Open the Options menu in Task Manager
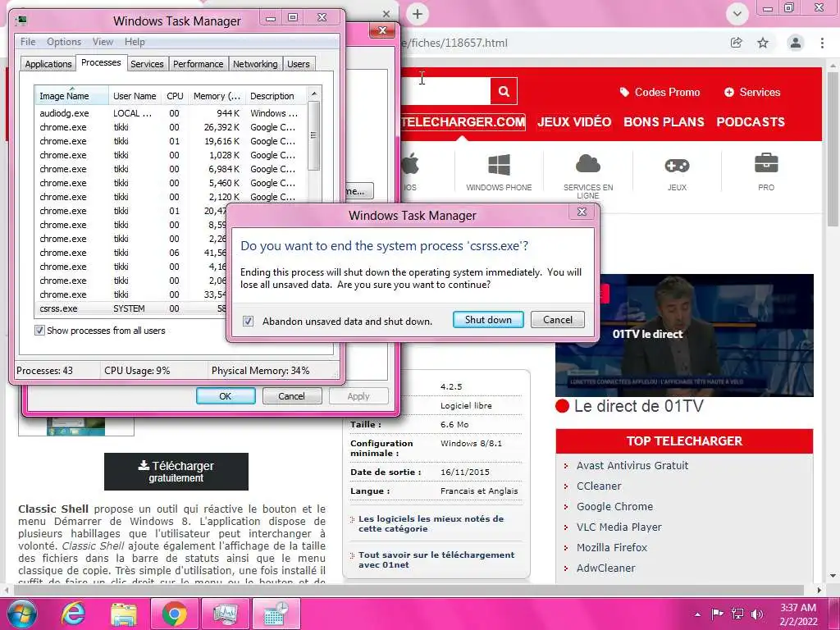The image size is (840, 630). (64, 41)
